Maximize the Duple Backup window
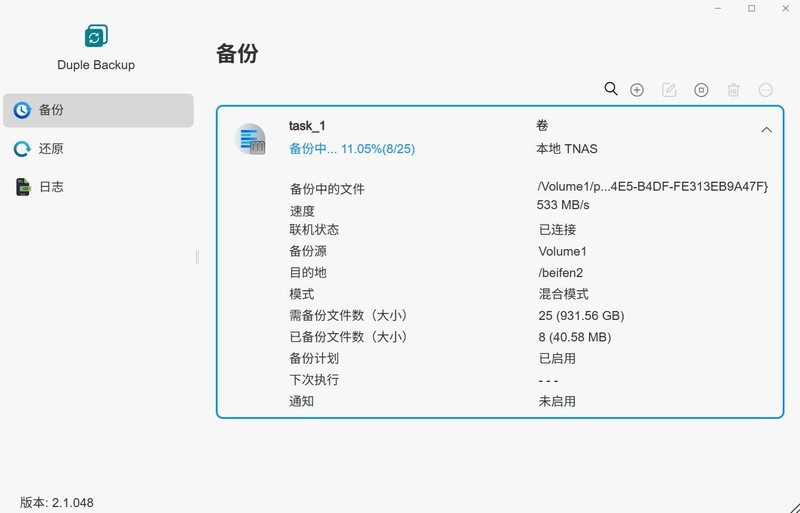This screenshot has width=800, height=513. point(752,9)
